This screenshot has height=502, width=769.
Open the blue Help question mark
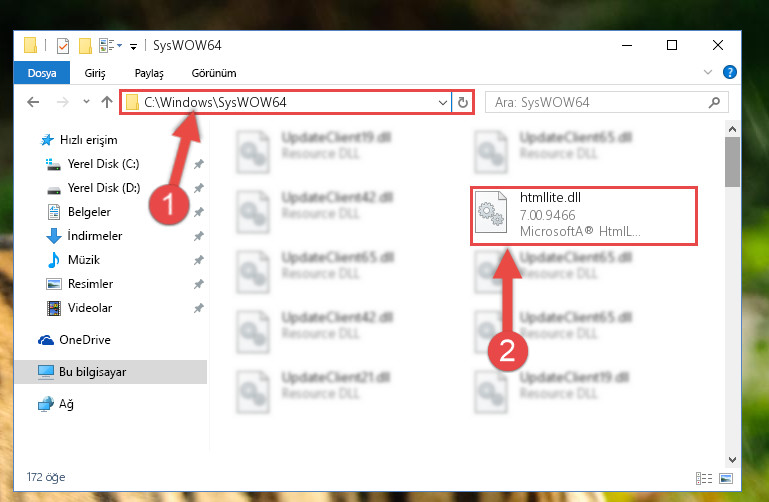pyautogui.click(x=729, y=73)
